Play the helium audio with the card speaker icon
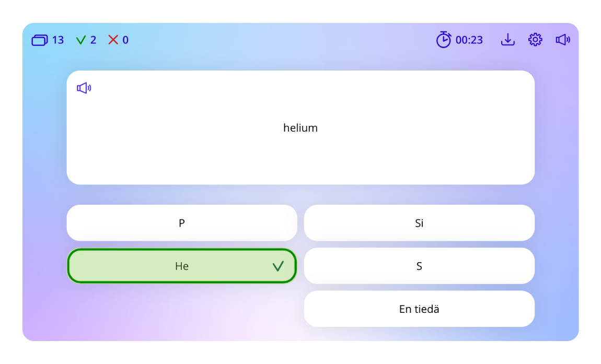 click(x=84, y=88)
